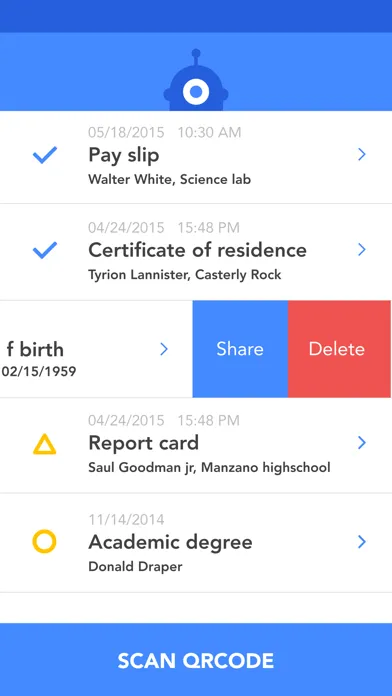This screenshot has height=696, width=392.
Task: Click the blue checkmark beside Pay slip
Action: (45, 155)
